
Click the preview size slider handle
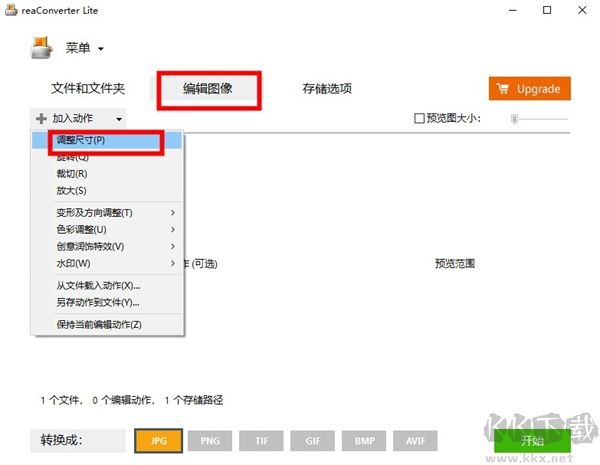[514, 119]
